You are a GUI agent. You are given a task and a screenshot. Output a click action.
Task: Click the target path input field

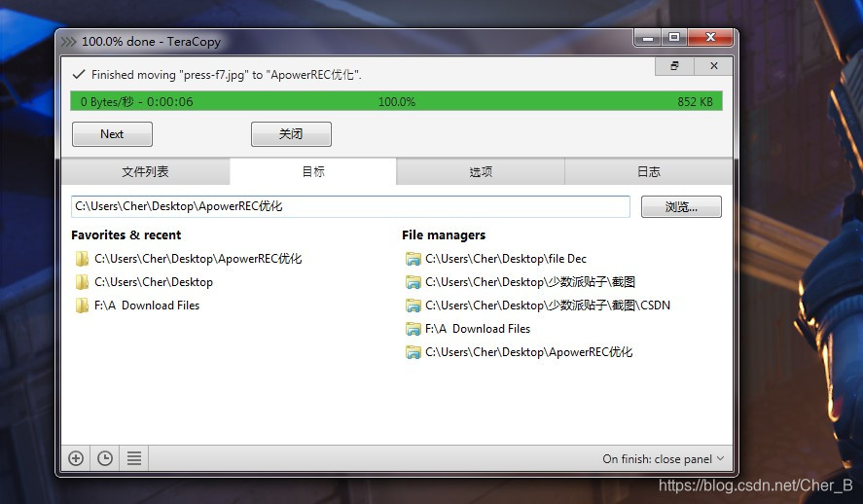pos(350,206)
